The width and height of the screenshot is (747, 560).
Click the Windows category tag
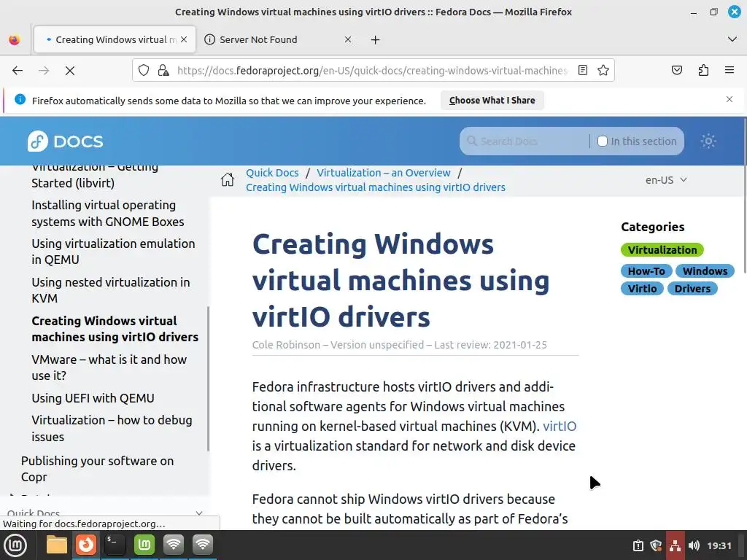tap(705, 271)
